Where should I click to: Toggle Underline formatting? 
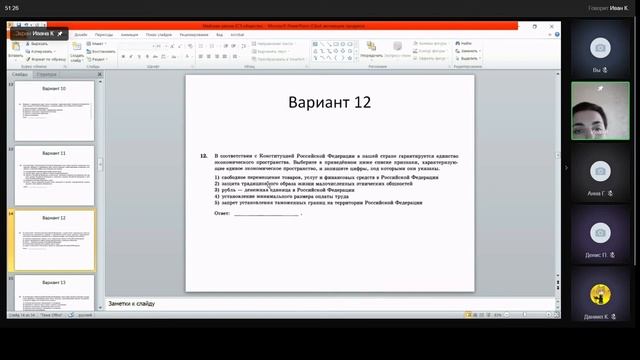click(x=139, y=56)
